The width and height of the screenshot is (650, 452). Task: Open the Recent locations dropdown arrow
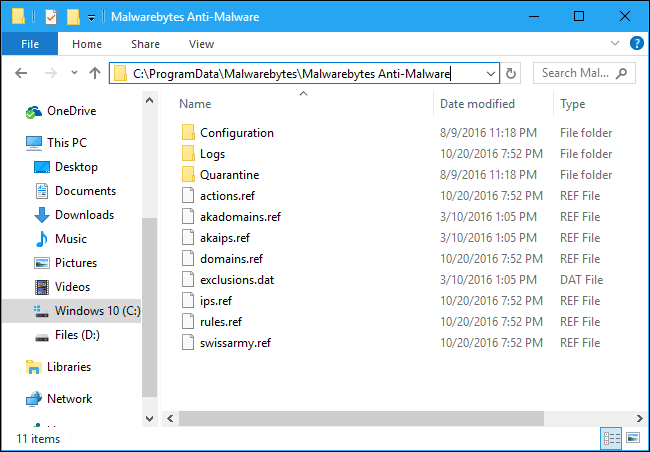pos(70,73)
